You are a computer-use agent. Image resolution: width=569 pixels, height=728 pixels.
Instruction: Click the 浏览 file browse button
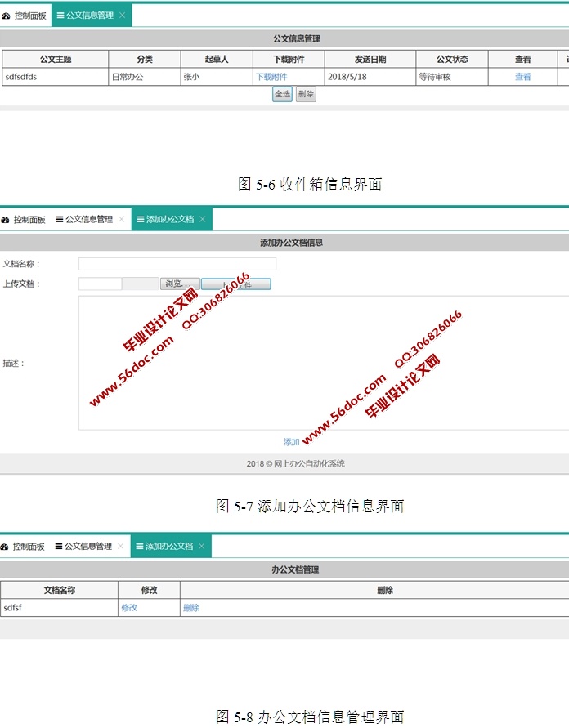coord(180,284)
